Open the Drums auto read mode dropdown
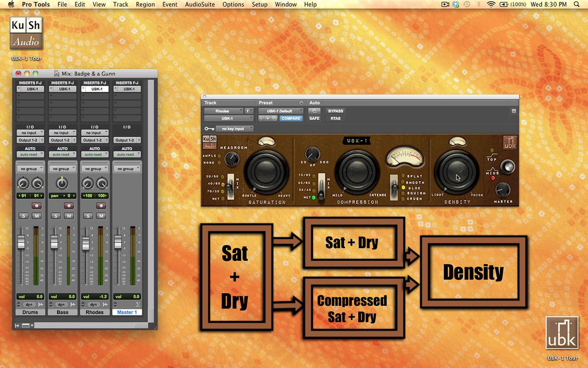The width and height of the screenshot is (588, 368). point(30,154)
